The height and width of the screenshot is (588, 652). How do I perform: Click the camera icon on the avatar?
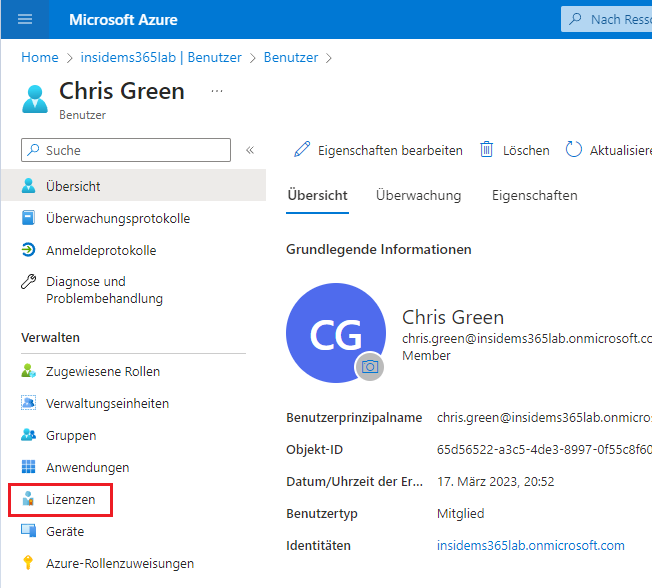(x=370, y=367)
